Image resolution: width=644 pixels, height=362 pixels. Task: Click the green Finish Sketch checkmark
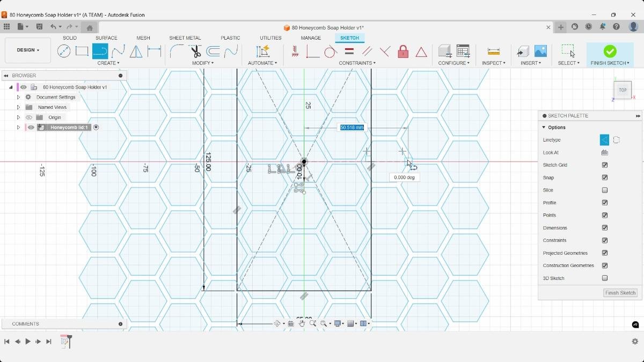(610, 51)
